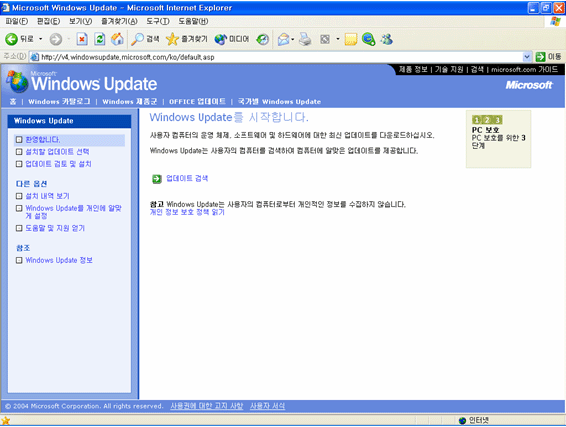Open 도움말 및 지원 얻기 in sidebar

point(55,228)
